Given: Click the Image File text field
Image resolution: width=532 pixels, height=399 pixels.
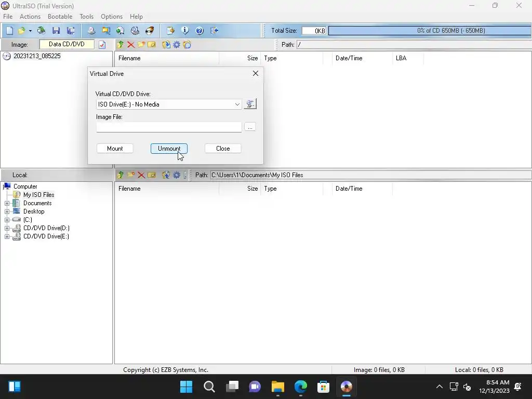Looking at the screenshot, I should [169, 127].
